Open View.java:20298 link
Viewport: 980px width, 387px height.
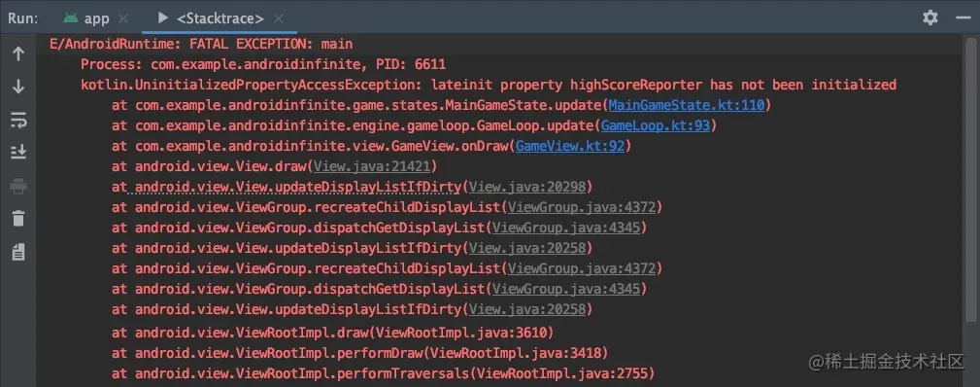coord(526,187)
